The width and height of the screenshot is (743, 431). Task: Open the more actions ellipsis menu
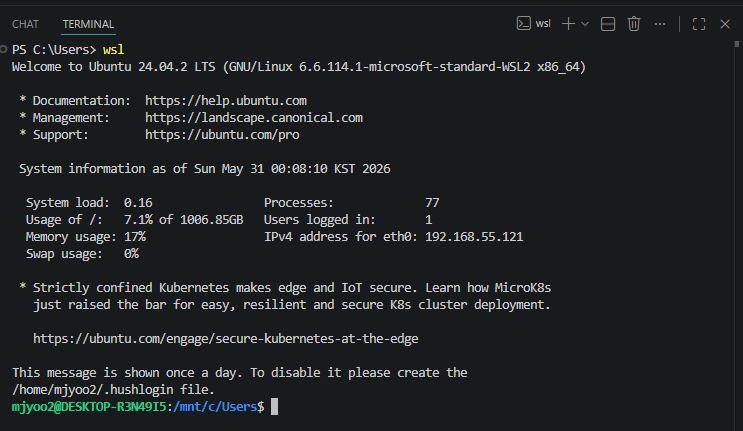(x=660, y=24)
